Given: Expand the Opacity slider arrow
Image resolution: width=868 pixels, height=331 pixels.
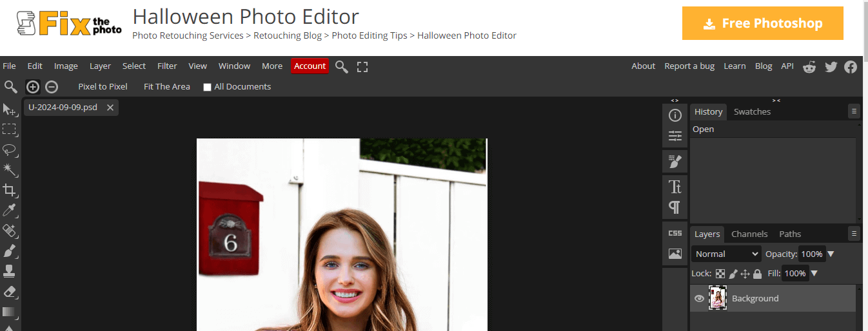Looking at the screenshot, I should tap(831, 254).
